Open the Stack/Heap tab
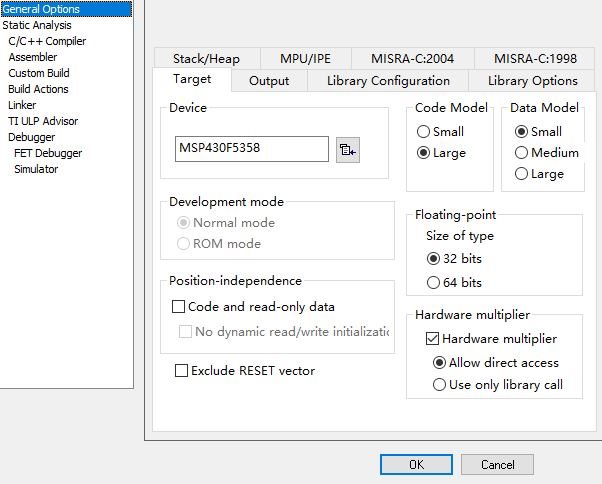The height and width of the screenshot is (484, 602). coord(206,59)
